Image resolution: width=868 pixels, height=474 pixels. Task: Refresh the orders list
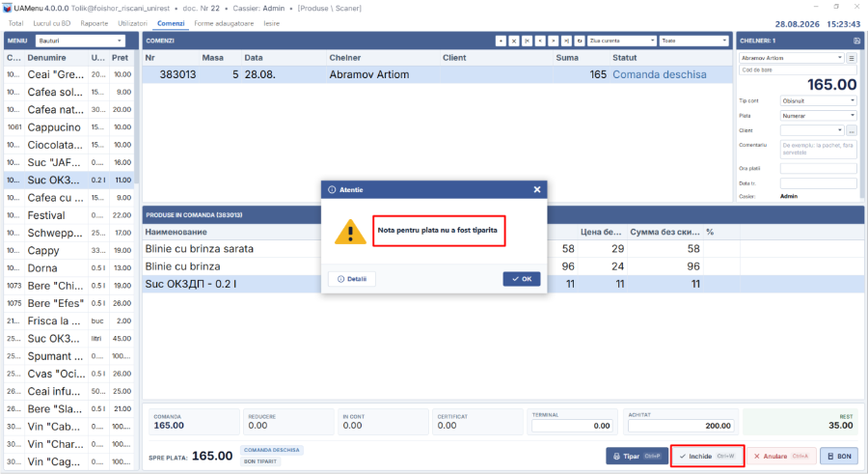[580, 41]
